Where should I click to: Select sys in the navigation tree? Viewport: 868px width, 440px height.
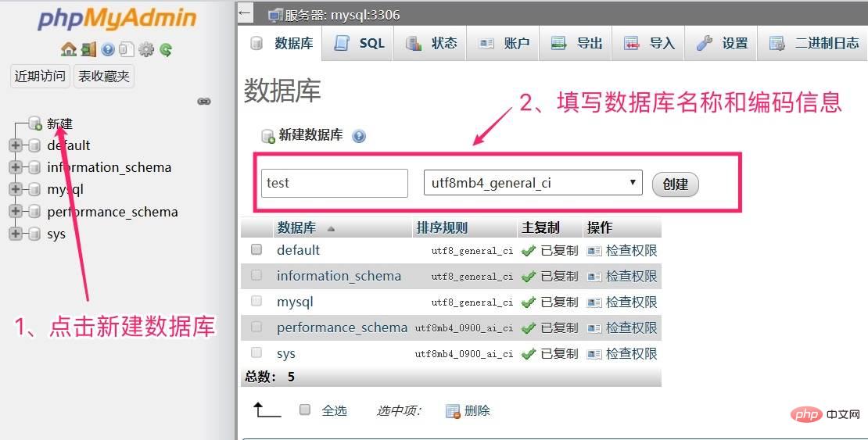tap(56, 234)
